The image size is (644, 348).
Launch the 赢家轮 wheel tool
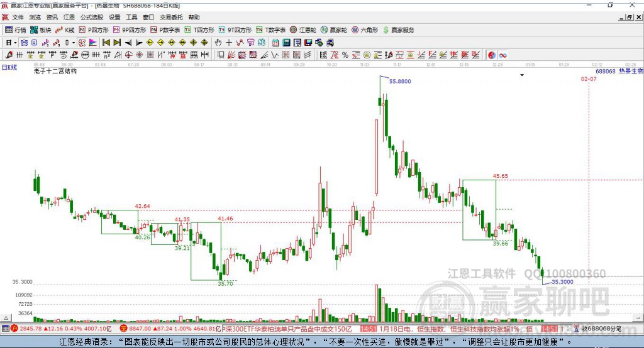334,30
